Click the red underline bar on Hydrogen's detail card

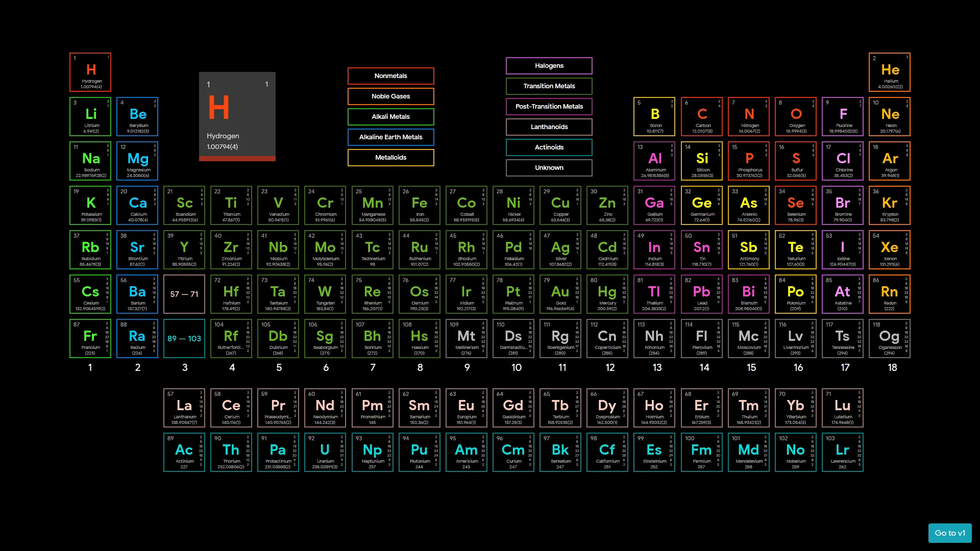[237, 159]
